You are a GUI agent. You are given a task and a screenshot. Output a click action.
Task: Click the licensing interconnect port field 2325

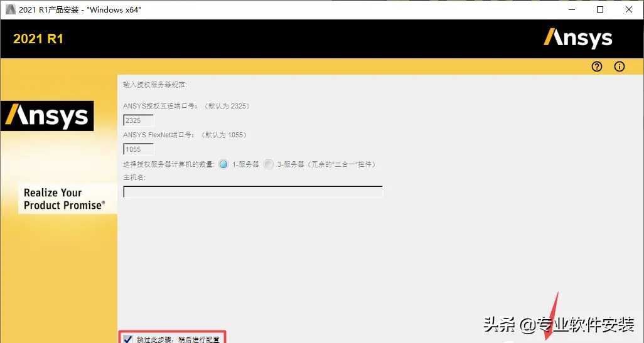coord(139,120)
